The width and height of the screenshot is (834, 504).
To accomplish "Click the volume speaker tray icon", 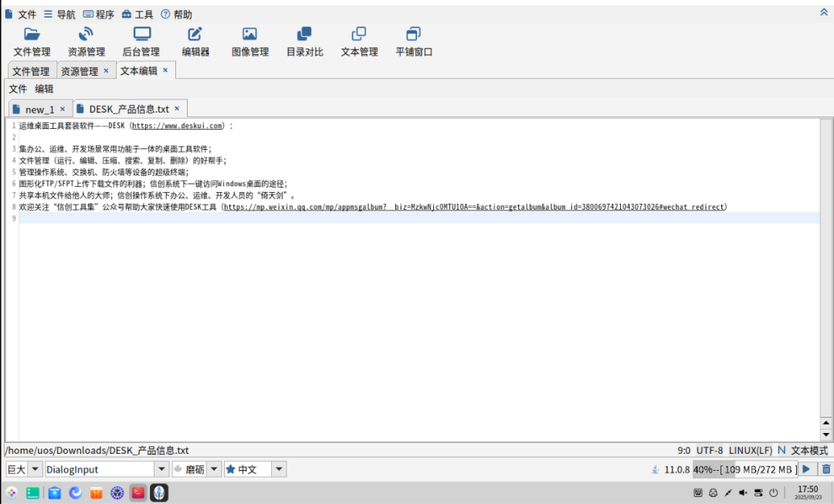I will (x=743, y=493).
